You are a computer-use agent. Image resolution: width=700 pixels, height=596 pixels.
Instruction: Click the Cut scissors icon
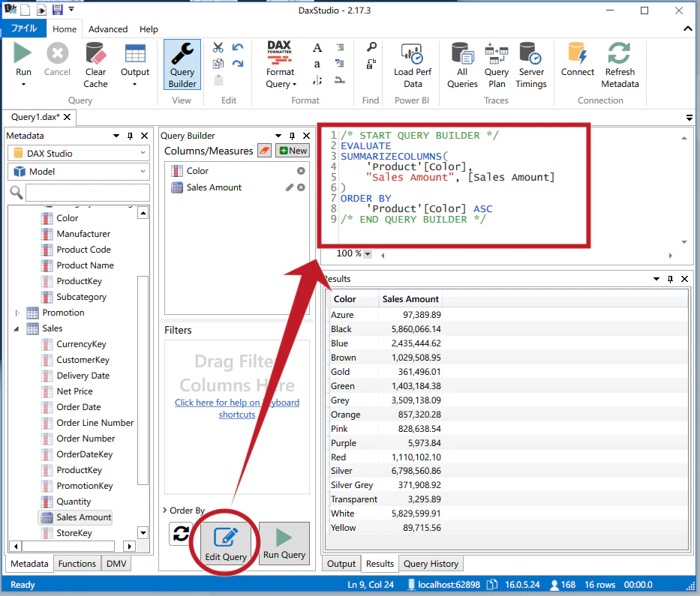218,47
